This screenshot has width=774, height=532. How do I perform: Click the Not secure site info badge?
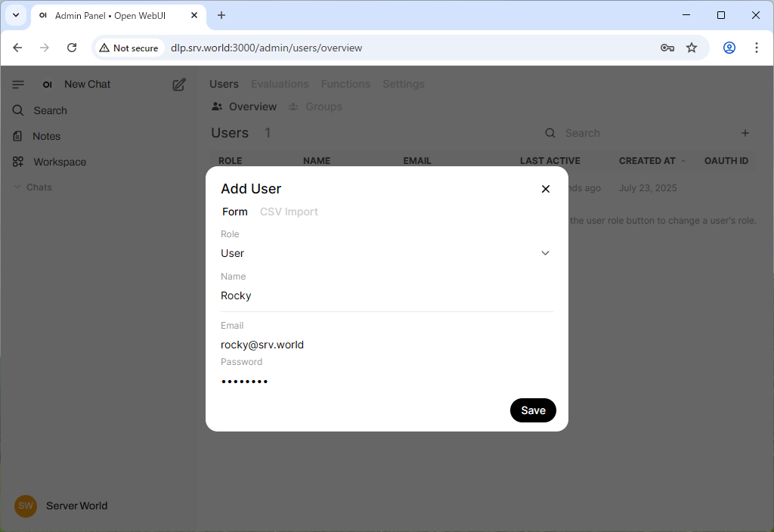(129, 48)
